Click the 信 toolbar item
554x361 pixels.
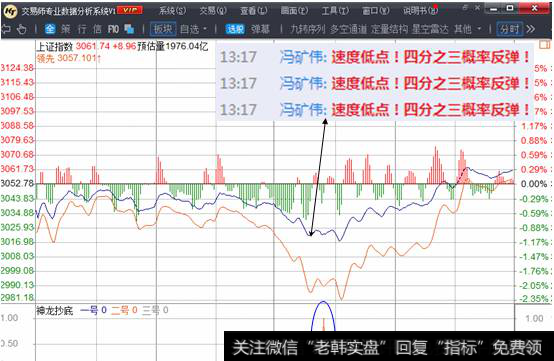[x=97, y=29]
